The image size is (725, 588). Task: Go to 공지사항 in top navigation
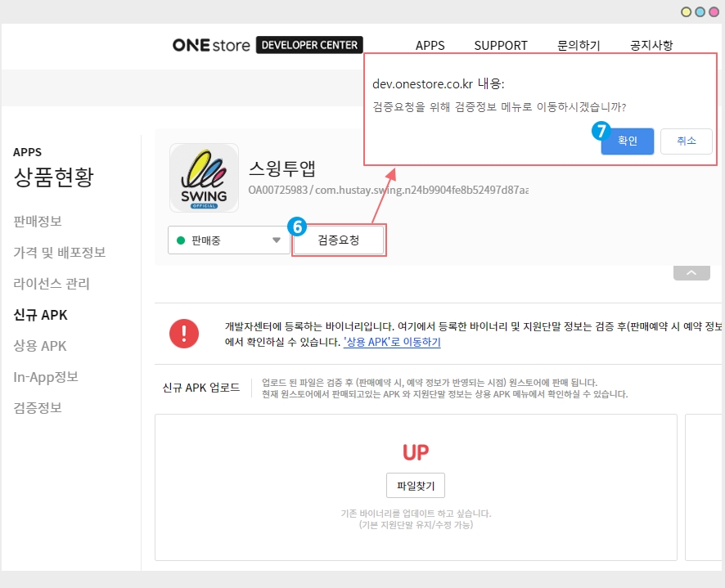point(651,46)
